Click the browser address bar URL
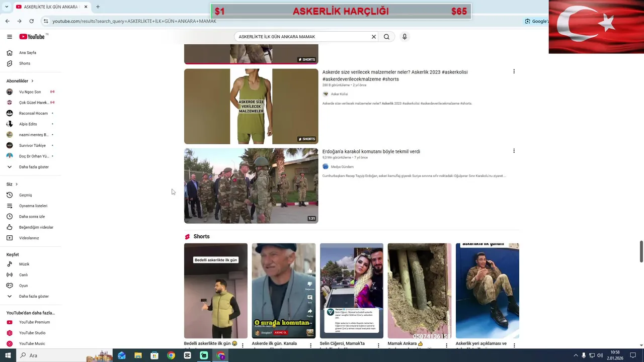 point(134,21)
